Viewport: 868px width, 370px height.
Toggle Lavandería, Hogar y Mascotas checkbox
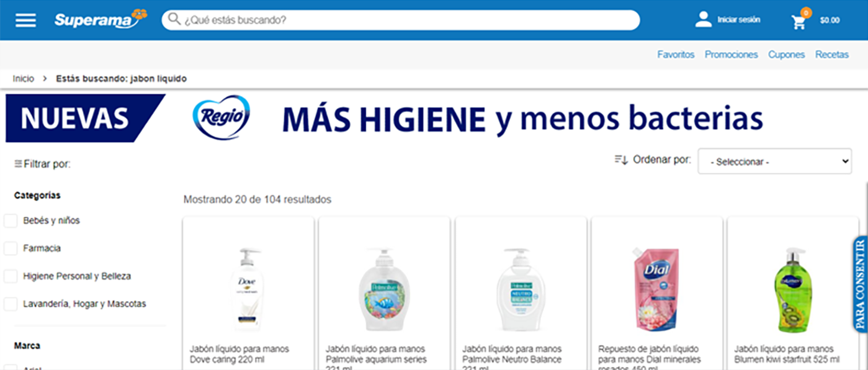point(11,304)
